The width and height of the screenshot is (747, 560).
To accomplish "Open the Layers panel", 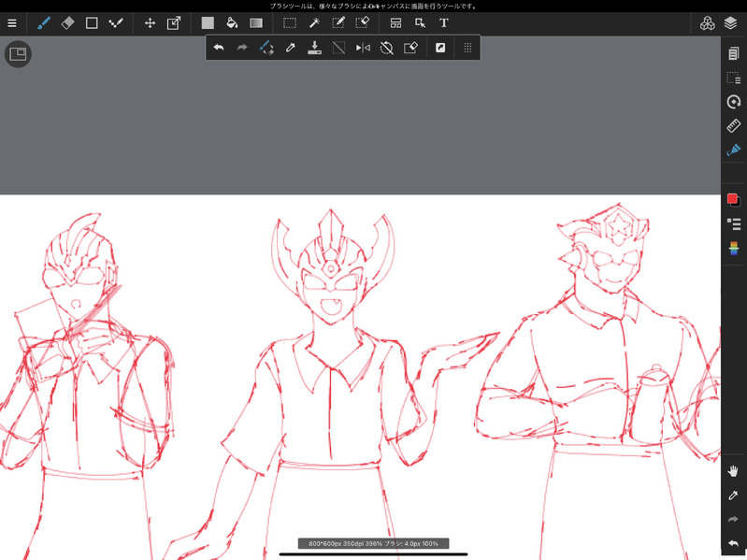I will click(731, 22).
